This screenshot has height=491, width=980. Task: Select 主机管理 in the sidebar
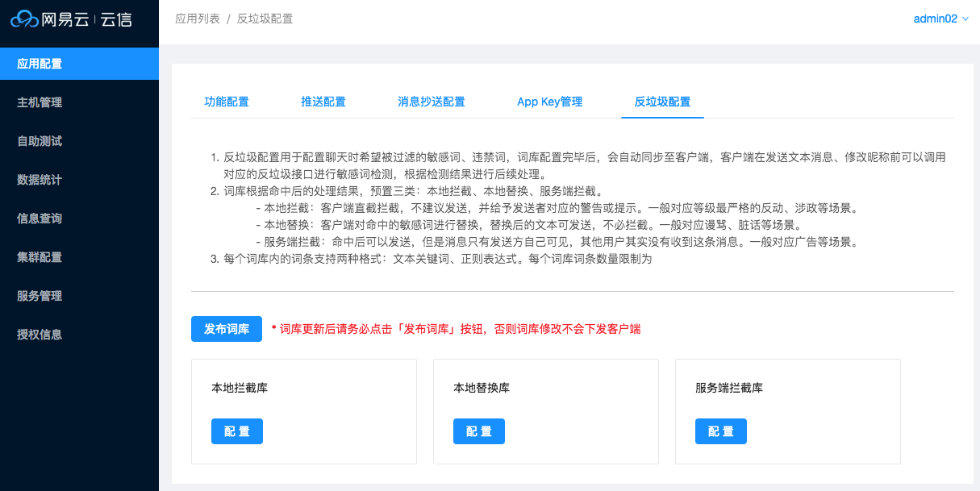click(44, 102)
